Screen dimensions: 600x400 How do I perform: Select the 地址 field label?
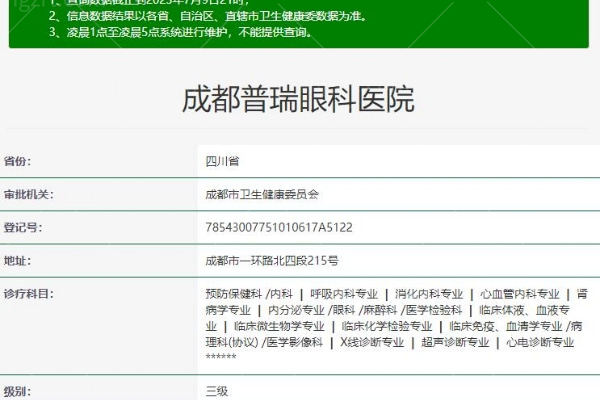click(x=18, y=260)
